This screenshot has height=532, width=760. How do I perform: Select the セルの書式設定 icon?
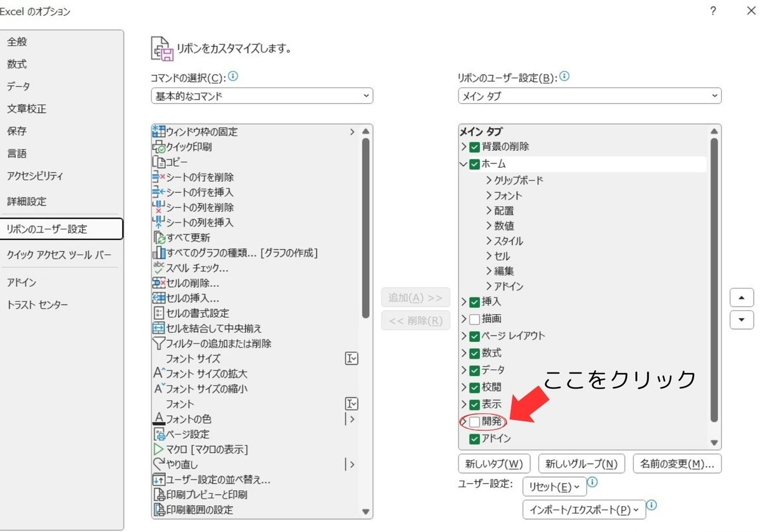pos(159,313)
